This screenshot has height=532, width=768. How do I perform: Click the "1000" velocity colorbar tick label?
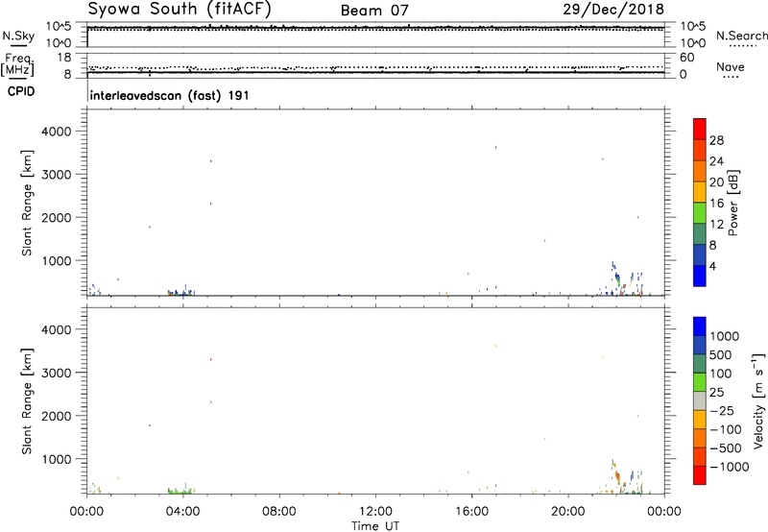coord(725,336)
